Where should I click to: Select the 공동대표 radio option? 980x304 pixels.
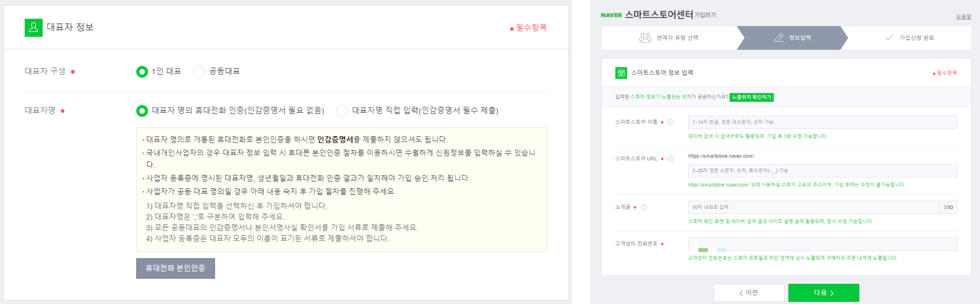199,72
